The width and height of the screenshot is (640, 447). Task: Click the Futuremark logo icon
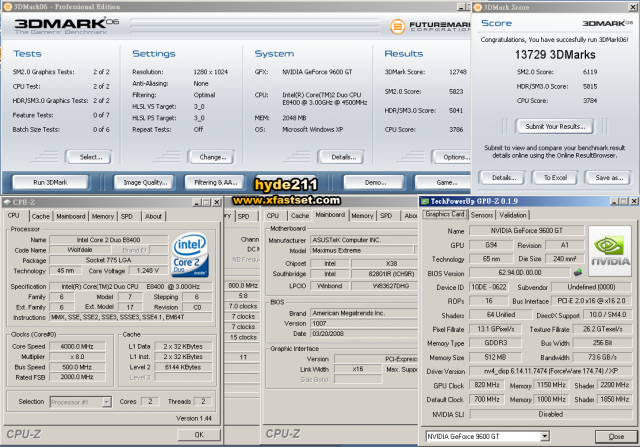pos(397,27)
